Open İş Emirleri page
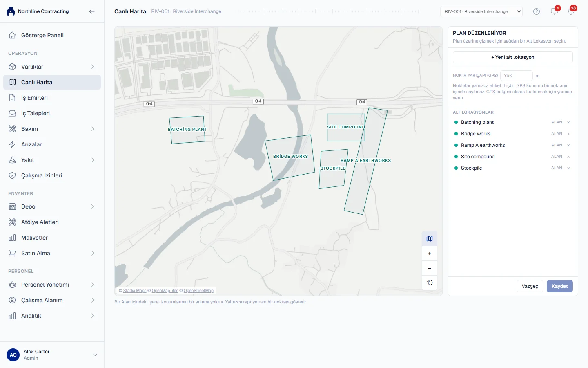Viewport: 588px width, 368px height. click(52, 98)
